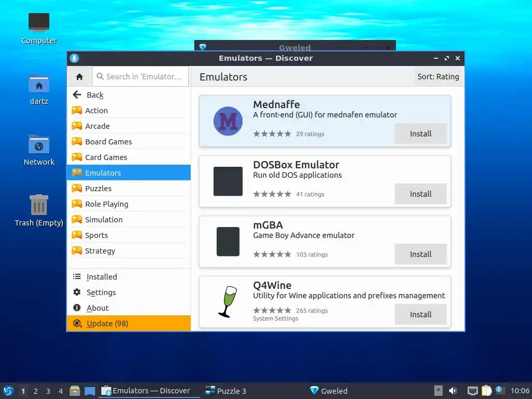Open the volume speaker tray icon
532x399 pixels.
[x=453, y=391]
